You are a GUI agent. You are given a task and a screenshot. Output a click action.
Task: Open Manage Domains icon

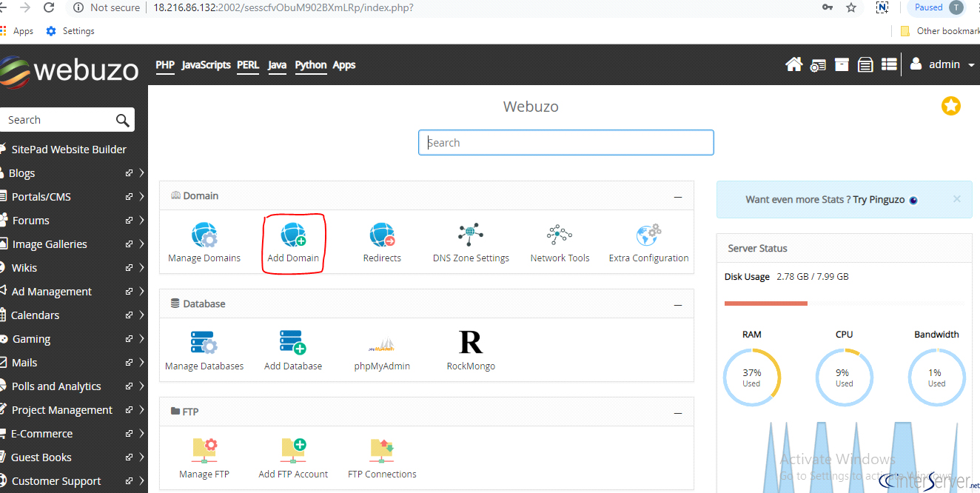coord(204,235)
